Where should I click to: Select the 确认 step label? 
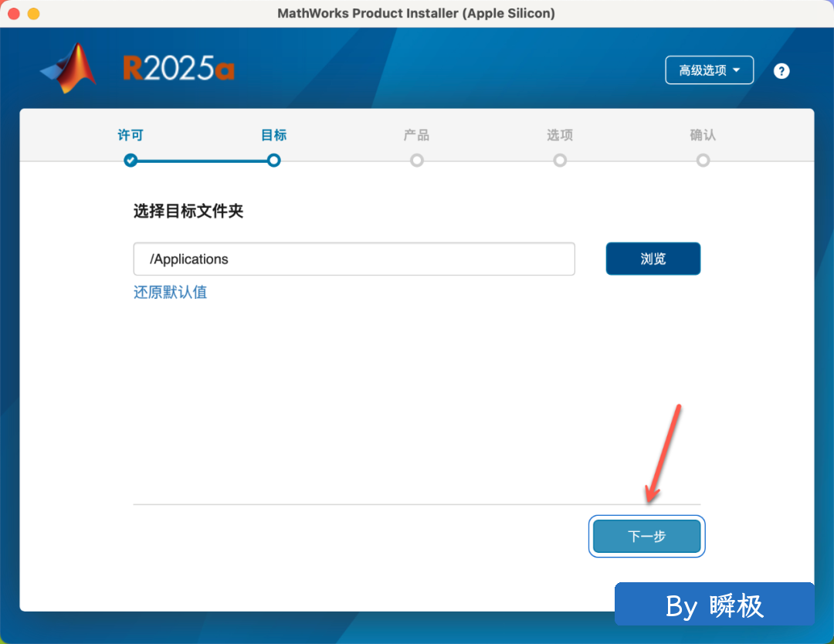[x=703, y=135]
